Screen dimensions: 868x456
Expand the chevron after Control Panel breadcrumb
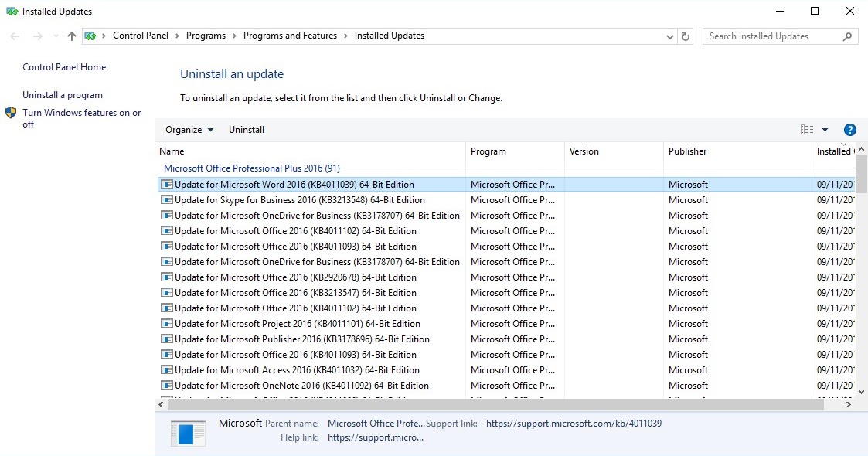177,36
